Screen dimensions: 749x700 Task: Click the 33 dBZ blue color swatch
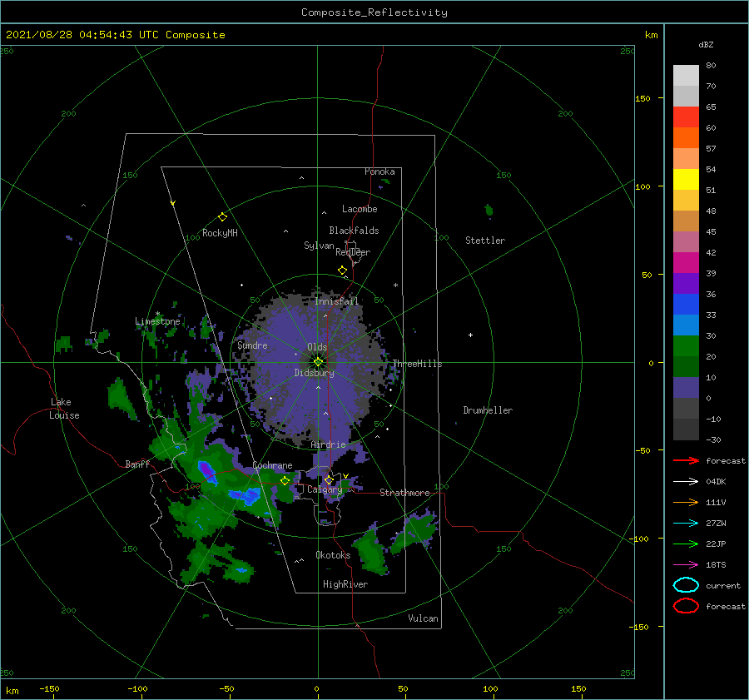[x=686, y=305]
